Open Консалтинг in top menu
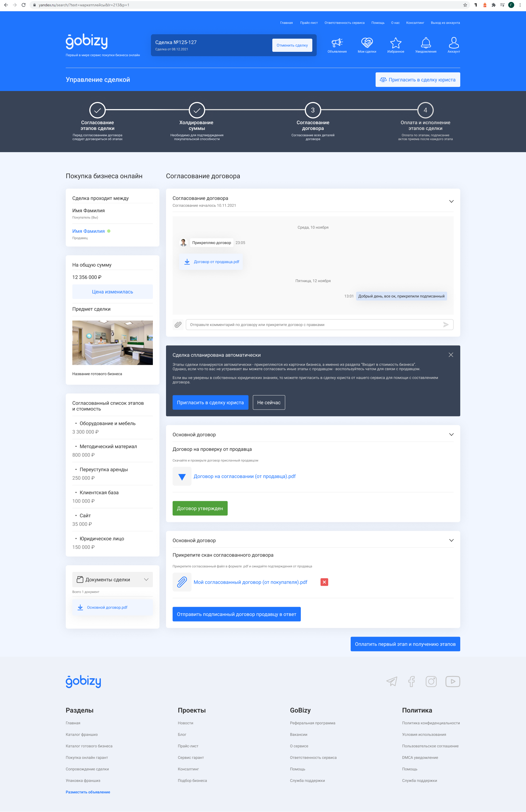Screen dimensions: 526x812 415,23
